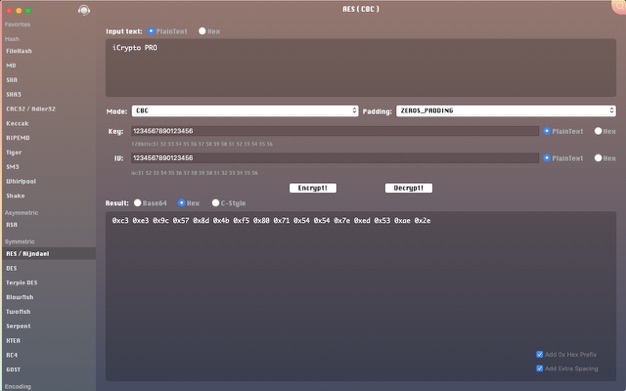
Task: Click the search icon in top right corner
Action: 620,6
